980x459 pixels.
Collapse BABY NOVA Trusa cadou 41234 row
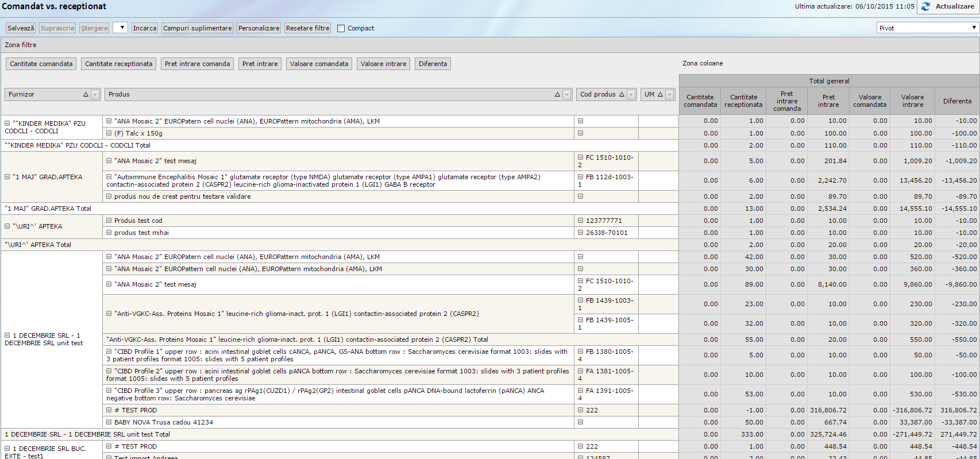109,422
